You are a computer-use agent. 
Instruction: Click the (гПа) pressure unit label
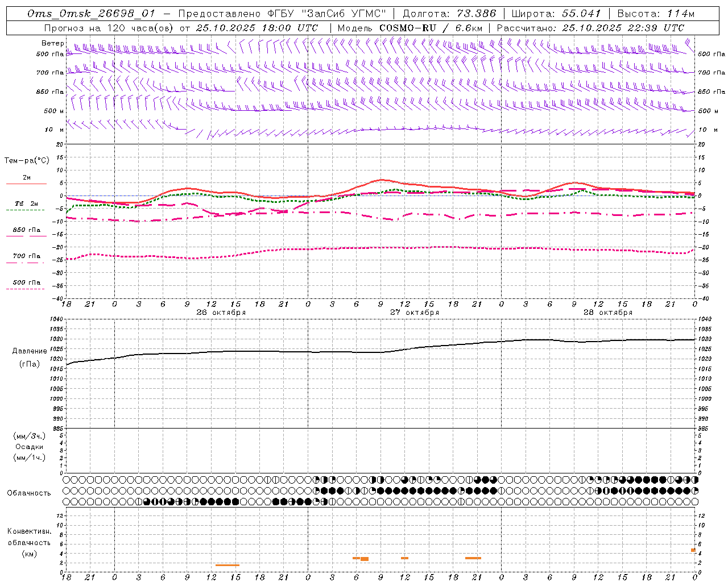tap(30, 364)
